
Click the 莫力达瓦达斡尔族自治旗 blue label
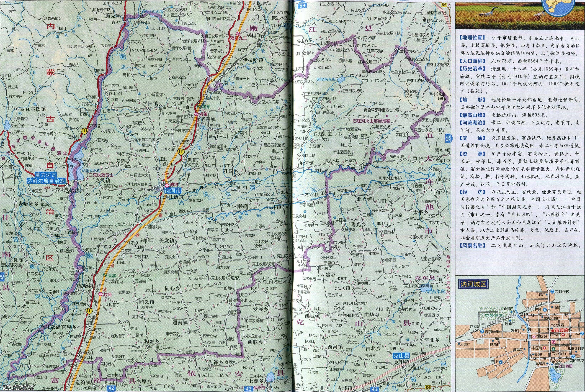coord(46,178)
